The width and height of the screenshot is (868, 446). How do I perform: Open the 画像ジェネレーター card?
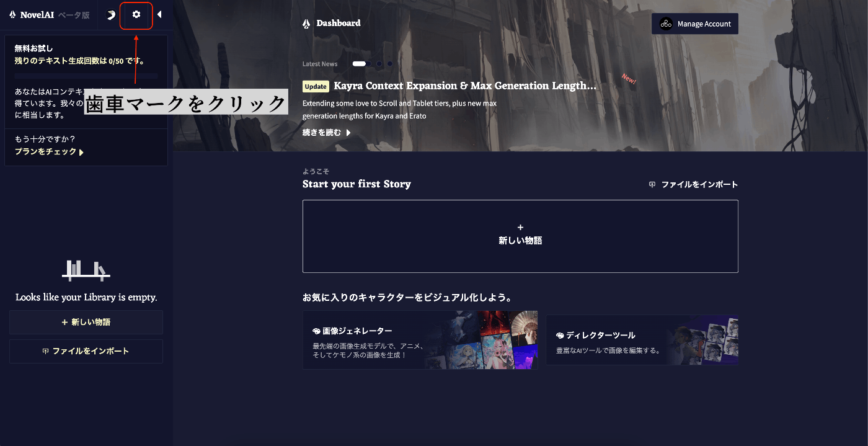pyautogui.click(x=420, y=340)
